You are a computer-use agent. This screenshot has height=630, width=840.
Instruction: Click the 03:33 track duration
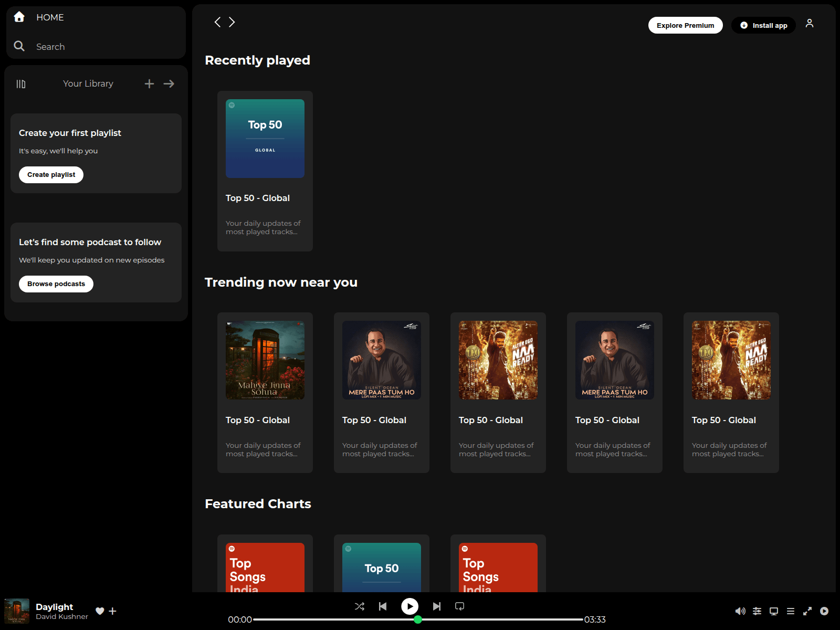click(x=595, y=619)
